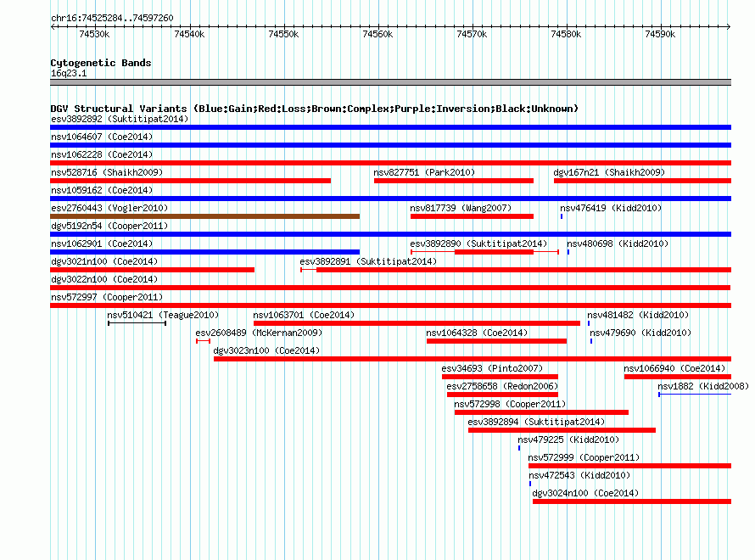Click esv34693 (Pinto2007) label
The width and height of the screenshot is (755, 560).
point(492,368)
